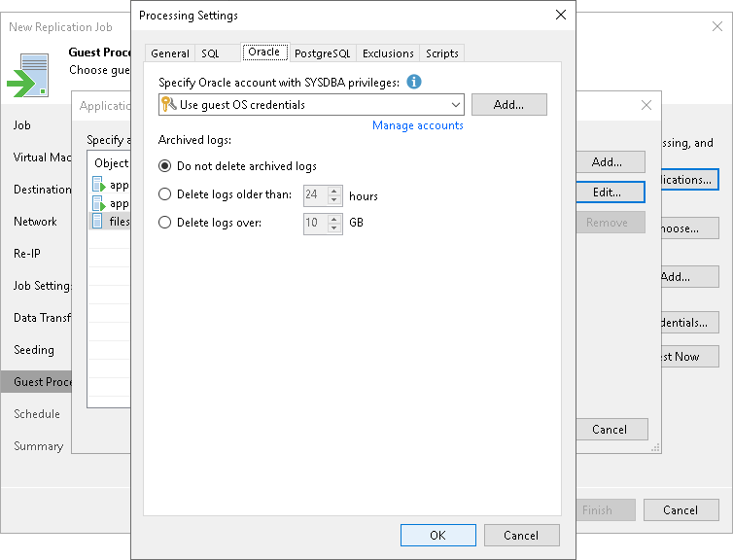Go to the Destination wizard step

[x=42, y=190]
